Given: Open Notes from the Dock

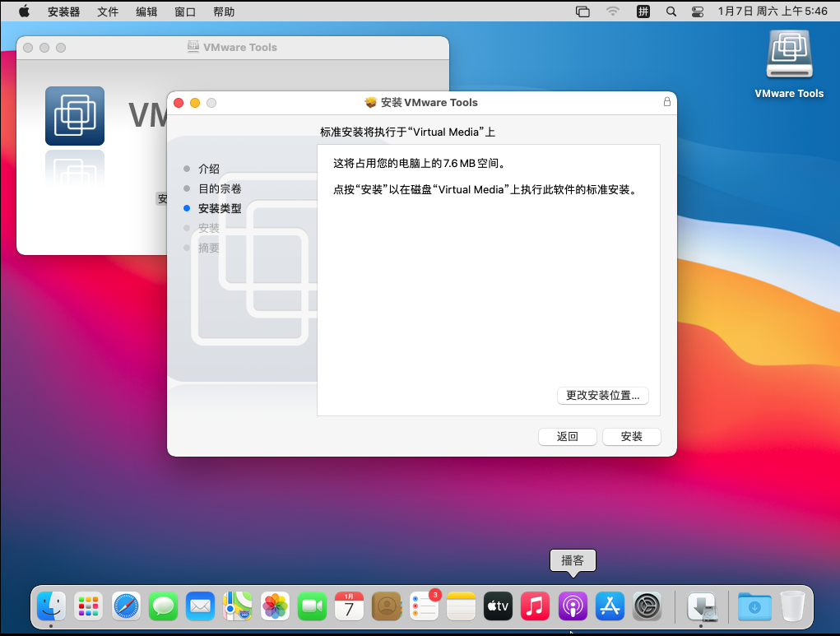Looking at the screenshot, I should pos(461,606).
